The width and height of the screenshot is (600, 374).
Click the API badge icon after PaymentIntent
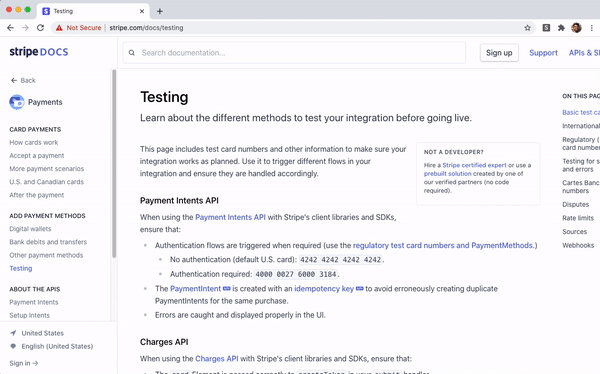click(227, 289)
